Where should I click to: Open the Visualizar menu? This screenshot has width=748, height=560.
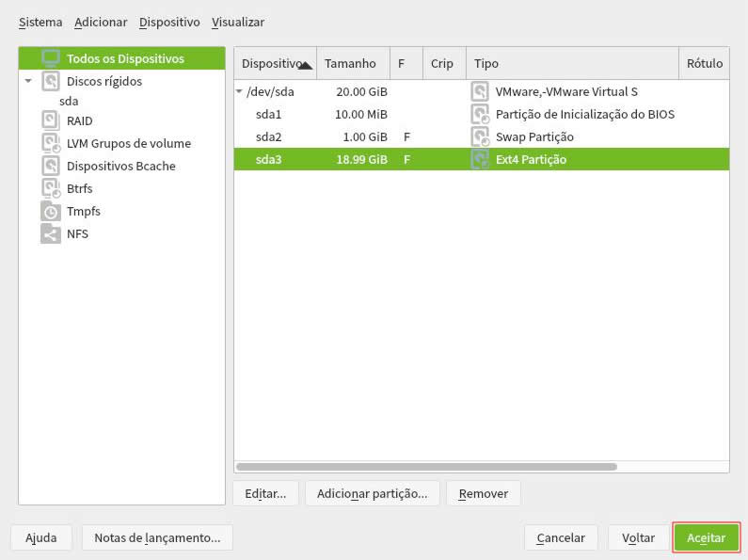(x=238, y=22)
